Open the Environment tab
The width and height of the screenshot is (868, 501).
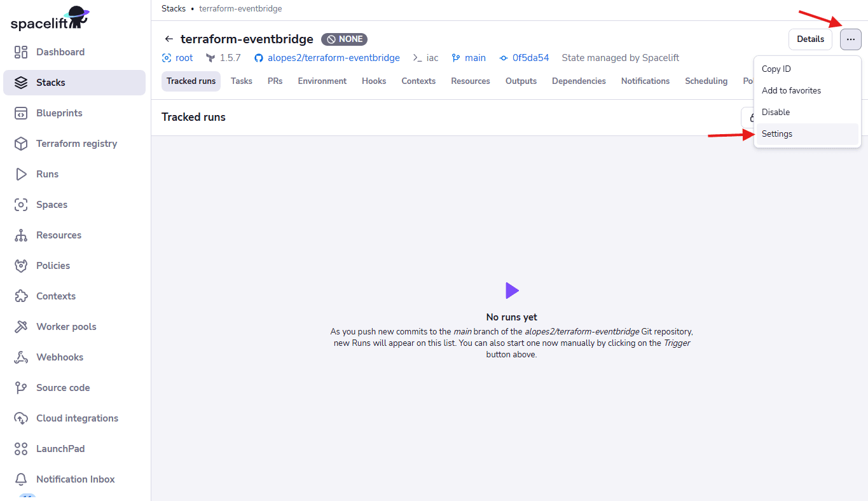(x=322, y=81)
